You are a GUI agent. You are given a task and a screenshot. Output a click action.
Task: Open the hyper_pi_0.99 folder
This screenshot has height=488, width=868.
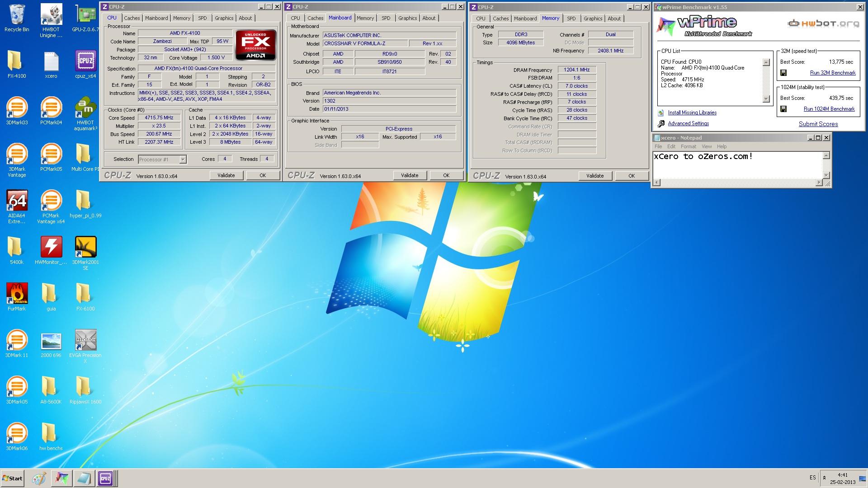85,204
